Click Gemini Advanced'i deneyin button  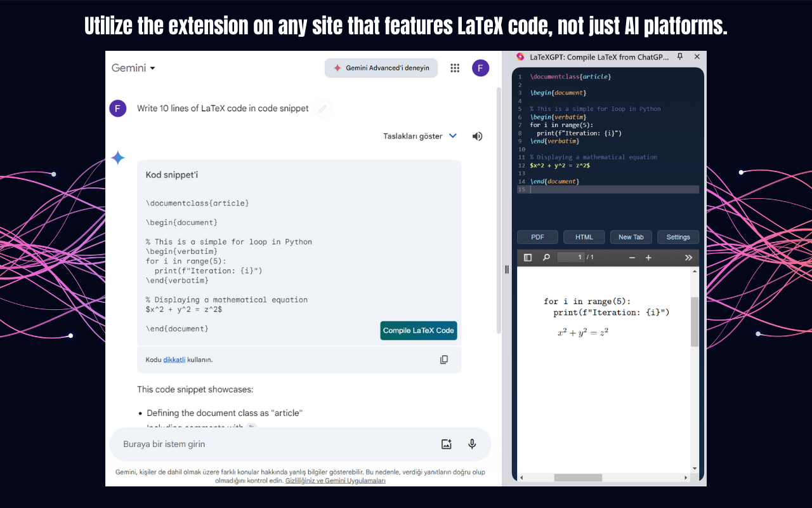click(381, 68)
